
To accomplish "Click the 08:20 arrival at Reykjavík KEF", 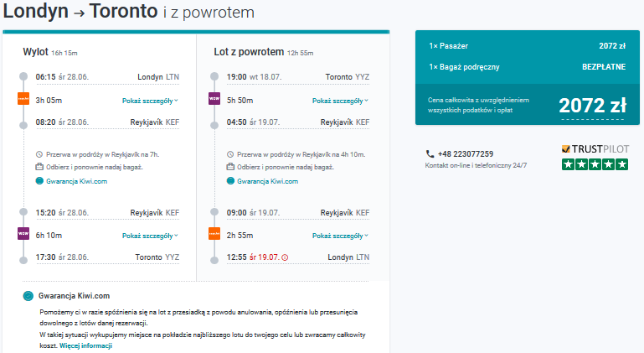I will point(107,122).
